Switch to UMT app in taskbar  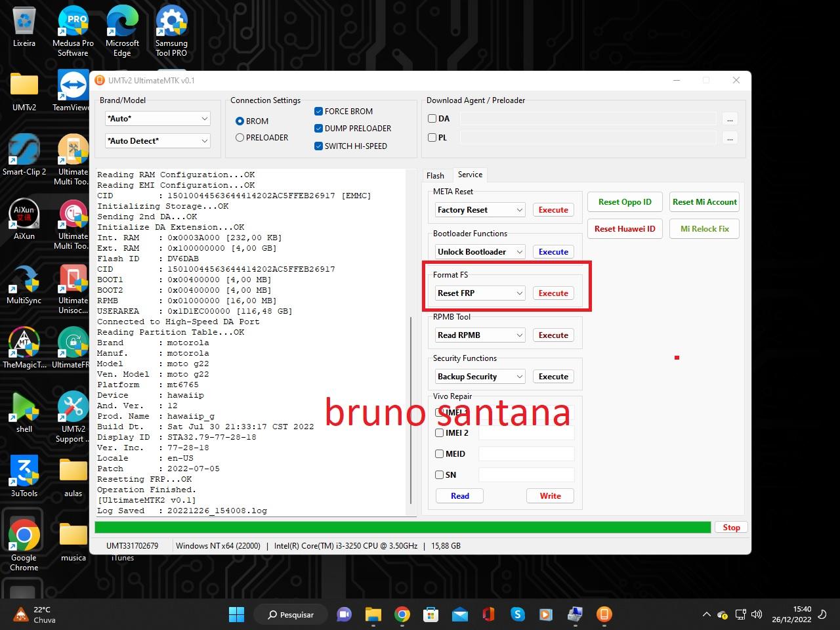pyautogui.click(x=604, y=614)
